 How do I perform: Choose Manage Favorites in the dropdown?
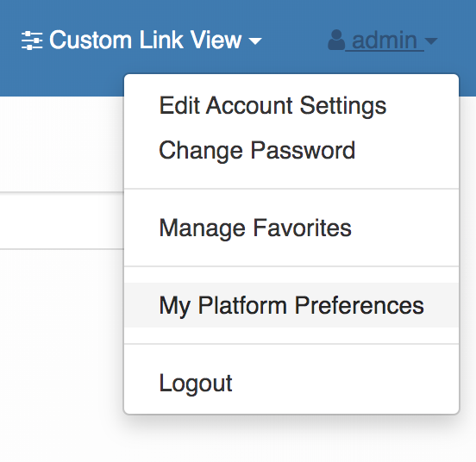[291, 228]
